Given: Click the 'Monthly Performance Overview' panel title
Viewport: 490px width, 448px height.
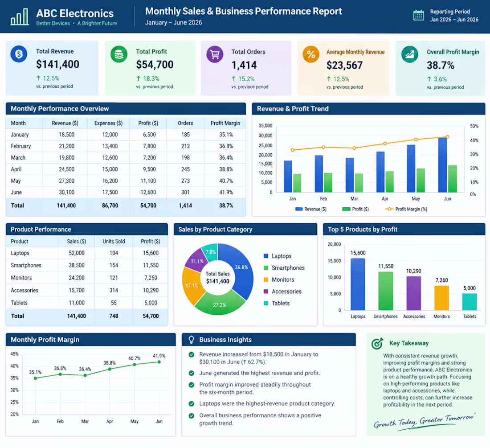Looking at the screenshot, I should pyautogui.click(x=60, y=108).
